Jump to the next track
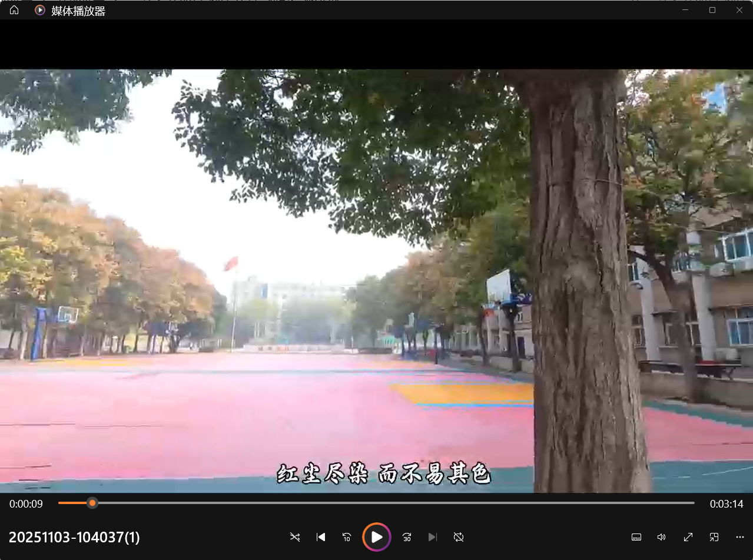 (x=433, y=537)
